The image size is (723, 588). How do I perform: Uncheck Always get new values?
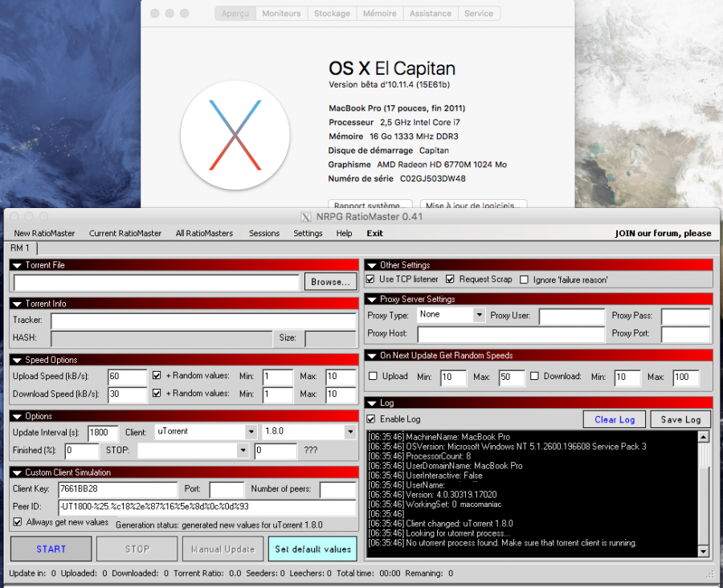click(x=18, y=522)
